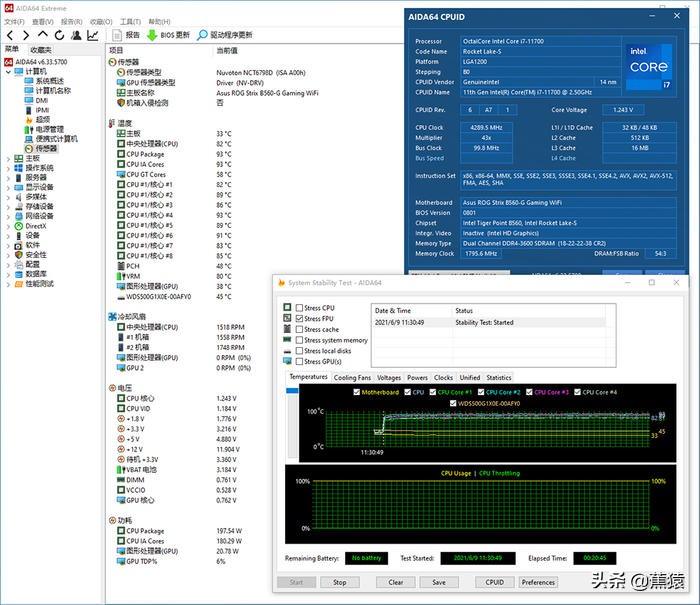Click the BIOS 更新 toolbar button
700x605 pixels.
tap(168, 35)
